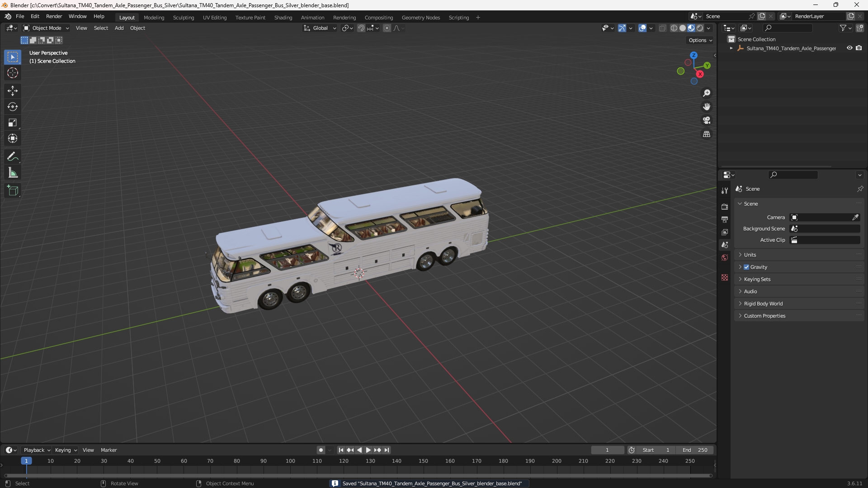Image resolution: width=868 pixels, height=488 pixels.
Task: Play the animation in reverse
Action: point(359,450)
